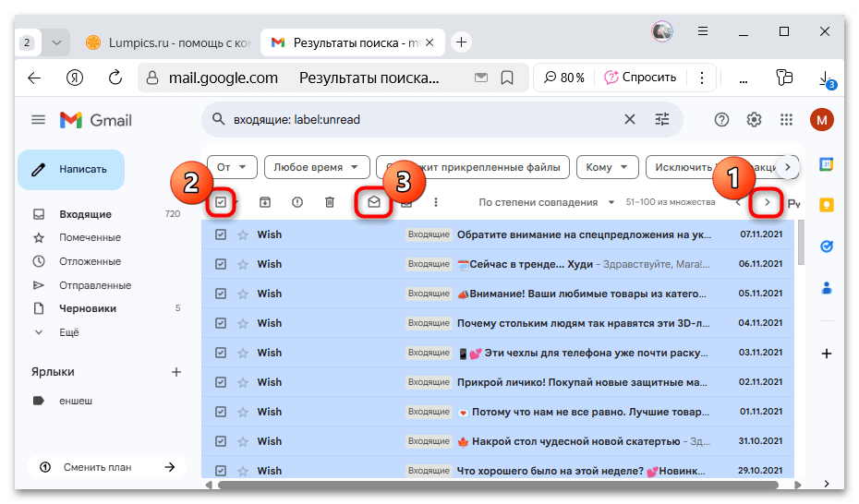Toggle the select-all checkbox in toolbar
The width and height of the screenshot is (859, 504).
[x=220, y=202]
